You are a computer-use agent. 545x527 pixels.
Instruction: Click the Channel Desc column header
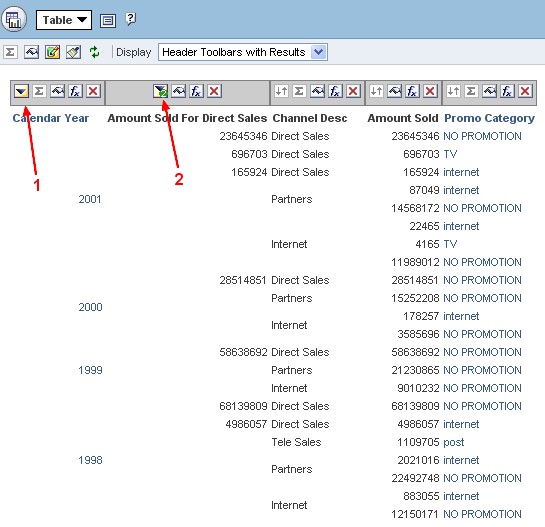point(310,118)
